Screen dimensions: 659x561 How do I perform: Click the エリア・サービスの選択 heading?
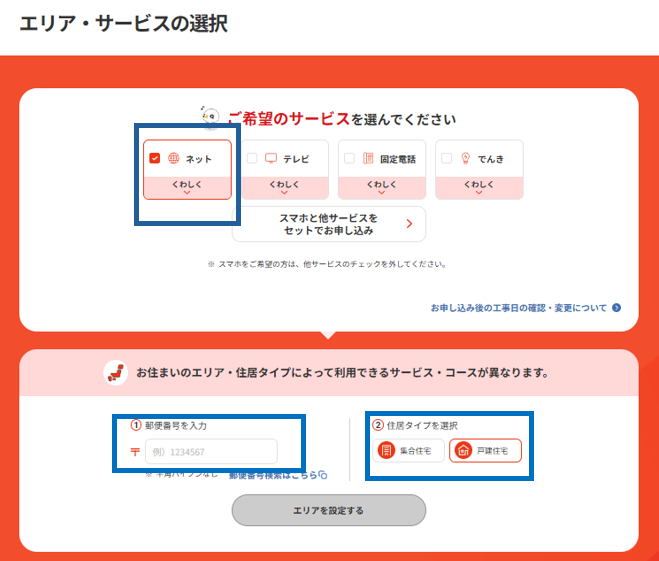pos(124,24)
